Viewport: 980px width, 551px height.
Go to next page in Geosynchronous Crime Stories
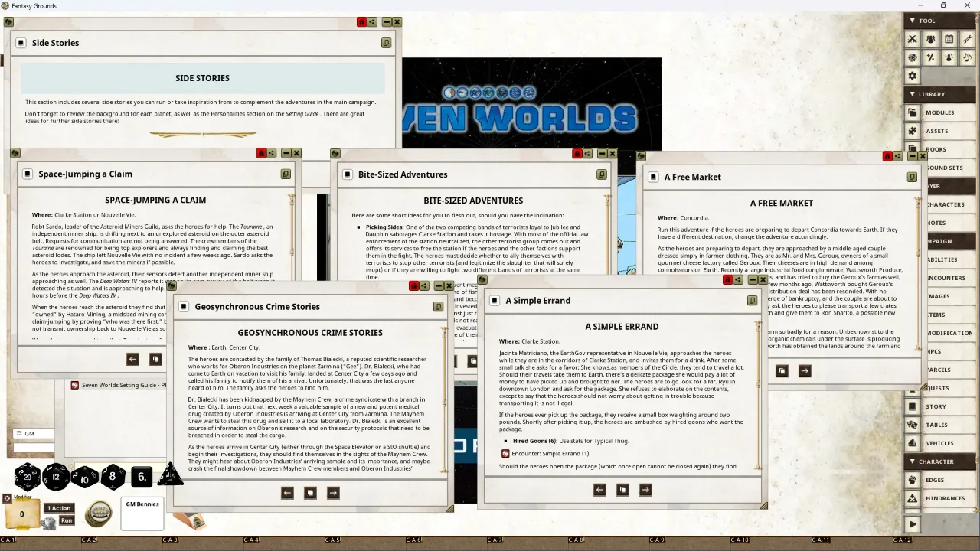[333, 493]
